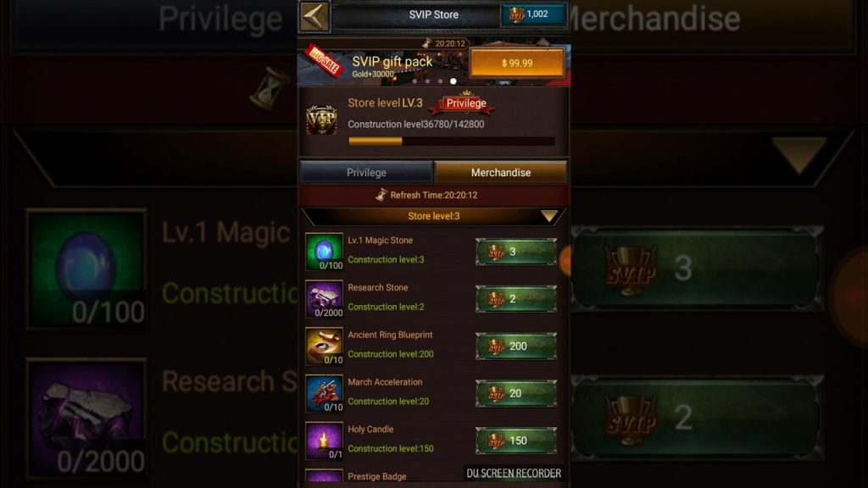
Task: Select the Research Stone item icon
Action: pos(325,299)
